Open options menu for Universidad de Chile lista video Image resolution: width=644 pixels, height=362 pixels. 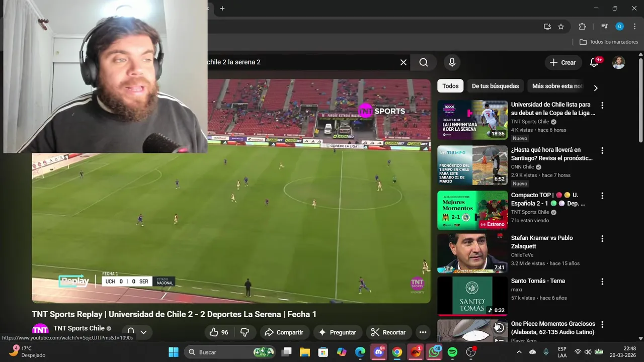(602, 106)
